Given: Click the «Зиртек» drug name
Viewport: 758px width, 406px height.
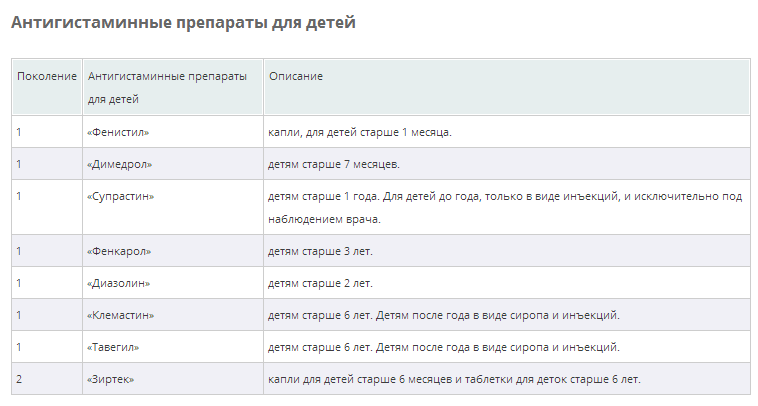Looking at the screenshot, I should tap(111, 379).
